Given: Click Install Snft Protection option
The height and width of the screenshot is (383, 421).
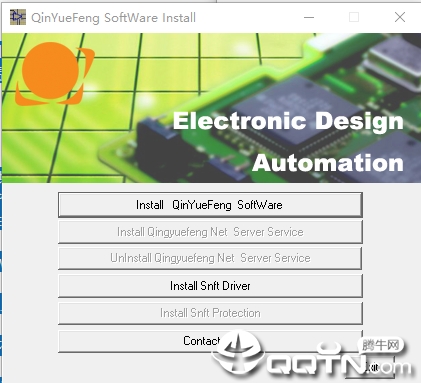Looking at the screenshot, I should [210, 313].
